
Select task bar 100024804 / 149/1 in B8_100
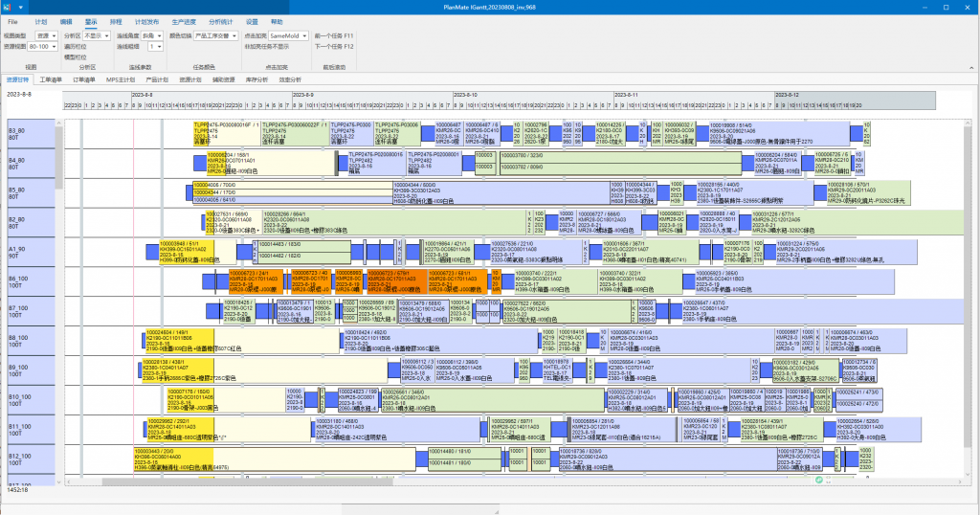pyautogui.click(x=242, y=341)
